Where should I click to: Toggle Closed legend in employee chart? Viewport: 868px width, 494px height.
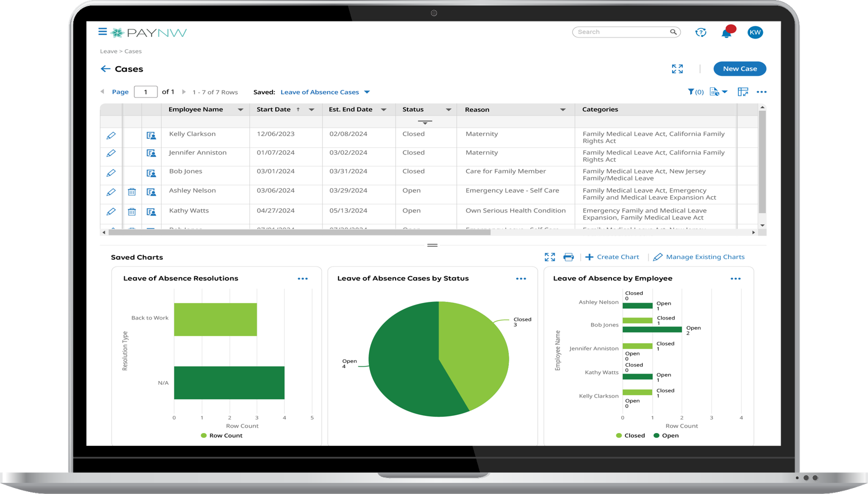coord(630,436)
